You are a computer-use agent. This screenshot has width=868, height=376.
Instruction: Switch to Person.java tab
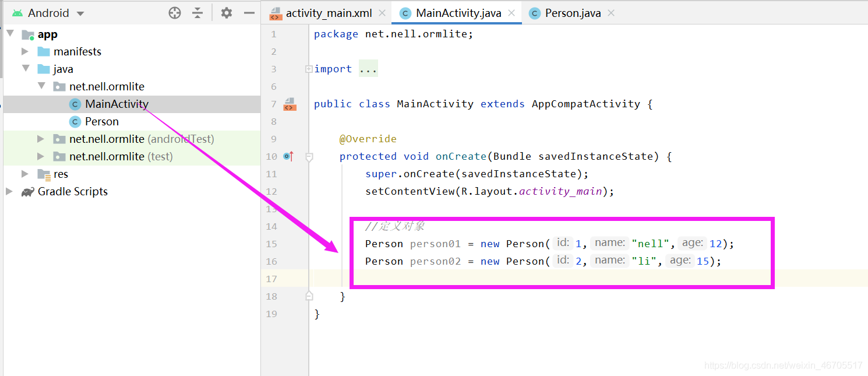pos(573,13)
